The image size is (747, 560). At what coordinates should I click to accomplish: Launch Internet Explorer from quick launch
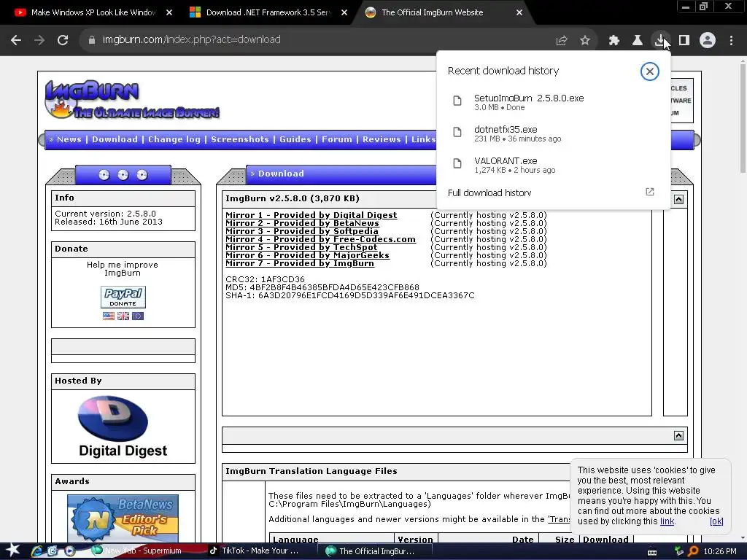click(x=36, y=551)
